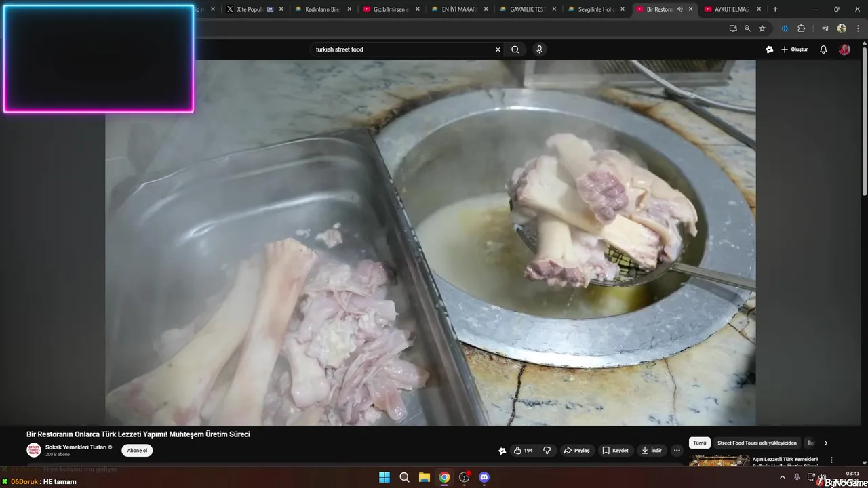This screenshot has width=868, height=488.
Task: Start voice search with the microphone icon
Action: (539, 49)
